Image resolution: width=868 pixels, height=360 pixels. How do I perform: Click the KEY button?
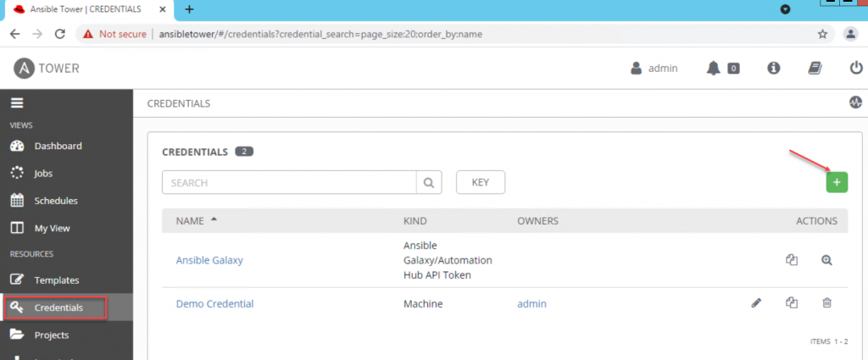pos(481,182)
